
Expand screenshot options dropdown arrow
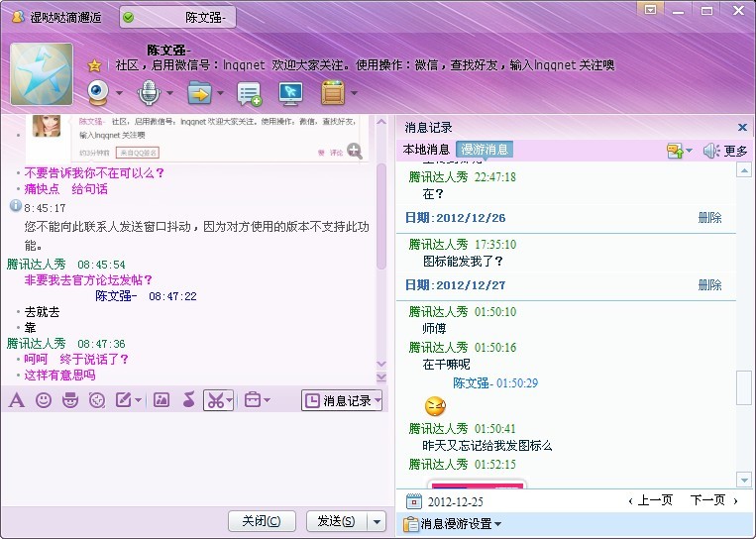click(230, 400)
